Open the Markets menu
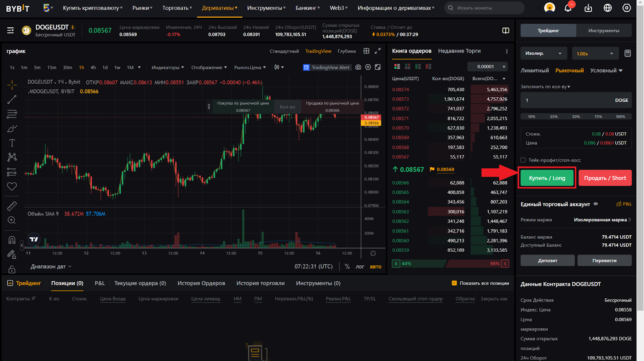Image resolution: width=644 pixels, height=361 pixels. [142, 8]
